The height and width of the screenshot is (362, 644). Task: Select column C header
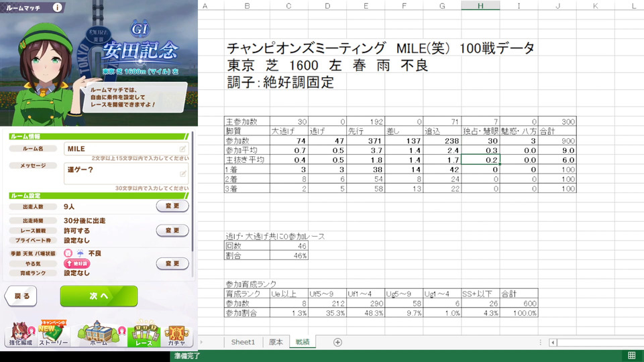click(288, 6)
